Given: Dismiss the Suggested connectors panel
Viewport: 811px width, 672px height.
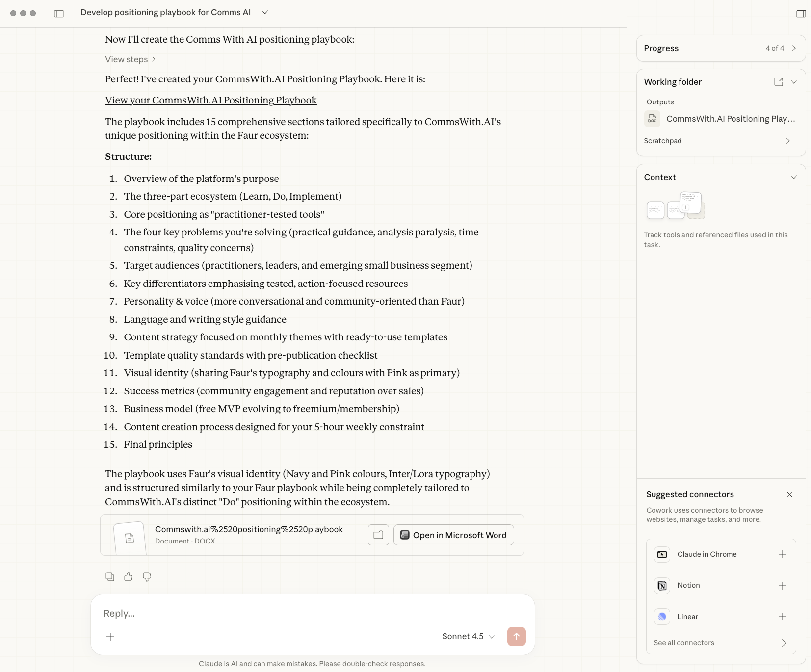Looking at the screenshot, I should [x=789, y=494].
